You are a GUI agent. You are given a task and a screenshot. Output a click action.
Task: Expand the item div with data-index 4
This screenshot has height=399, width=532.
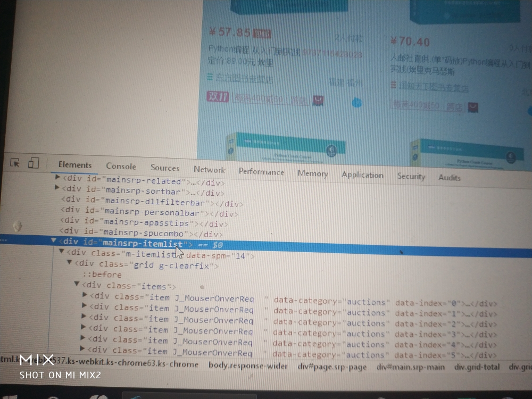click(x=82, y=338)
